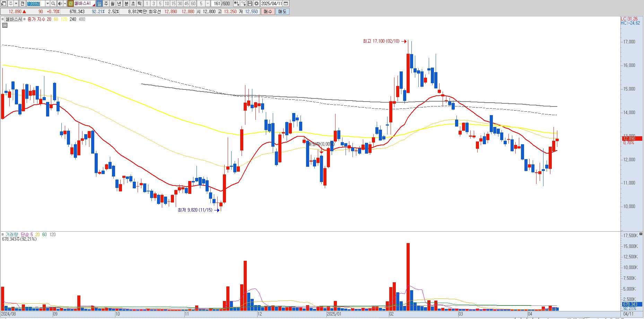Click the grid table icon under legend
Image resolution: width=644 pixels, height=319 pixels.
pos(5,25)
